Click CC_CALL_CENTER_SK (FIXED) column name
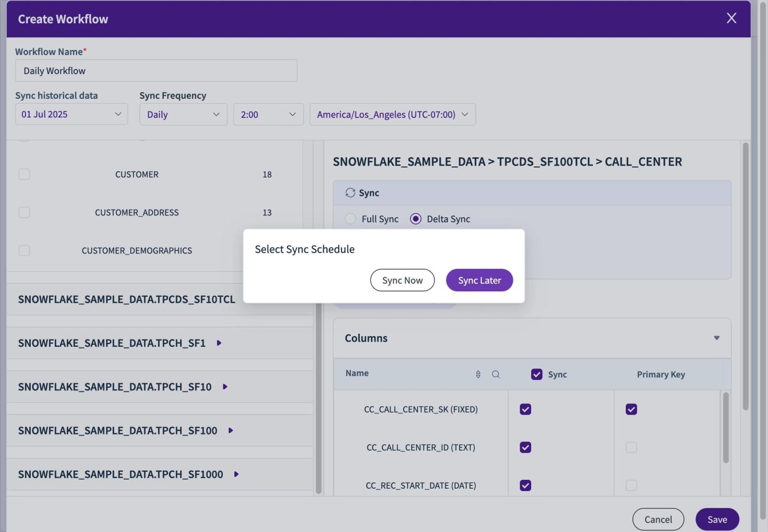Screen dimensions: 768x532 coord(421,409)
